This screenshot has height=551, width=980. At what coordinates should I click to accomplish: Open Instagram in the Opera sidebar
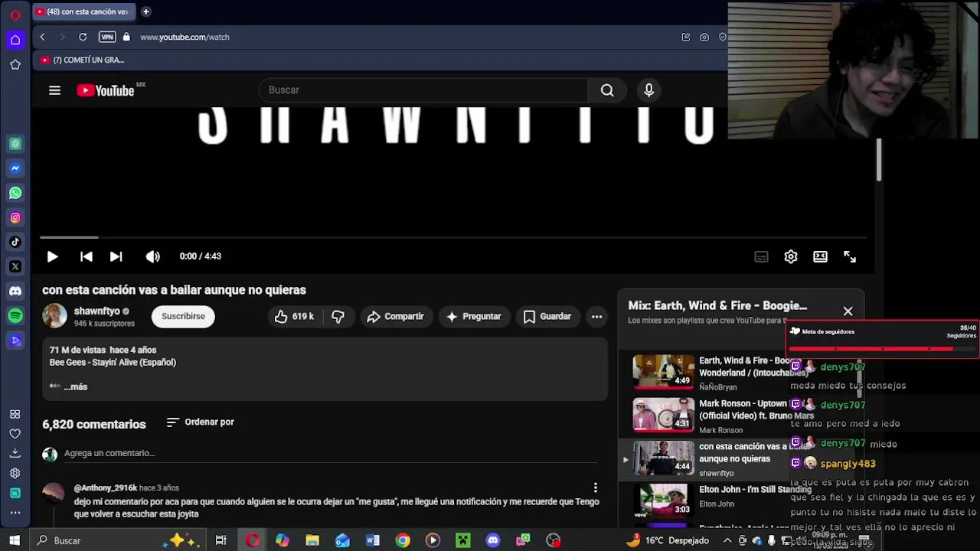pos(15,217)
